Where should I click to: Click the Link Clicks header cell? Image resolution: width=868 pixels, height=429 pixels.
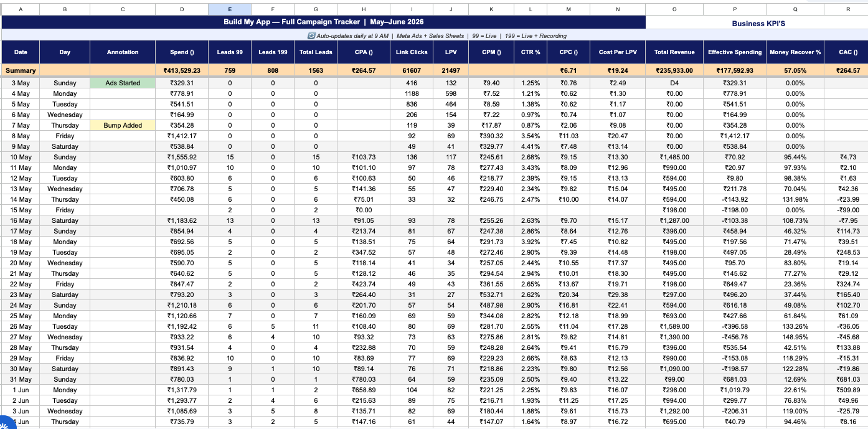tap(412, 52)
